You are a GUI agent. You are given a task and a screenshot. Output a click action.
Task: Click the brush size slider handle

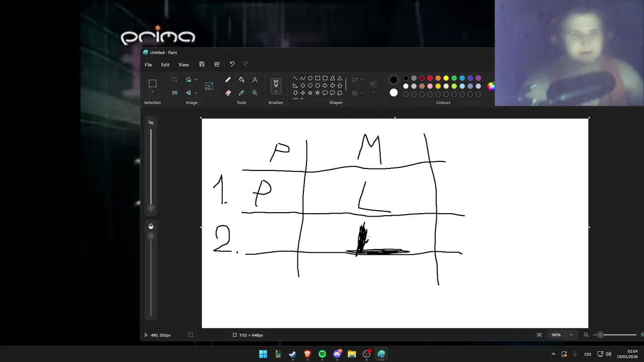(x=150, y=208)
